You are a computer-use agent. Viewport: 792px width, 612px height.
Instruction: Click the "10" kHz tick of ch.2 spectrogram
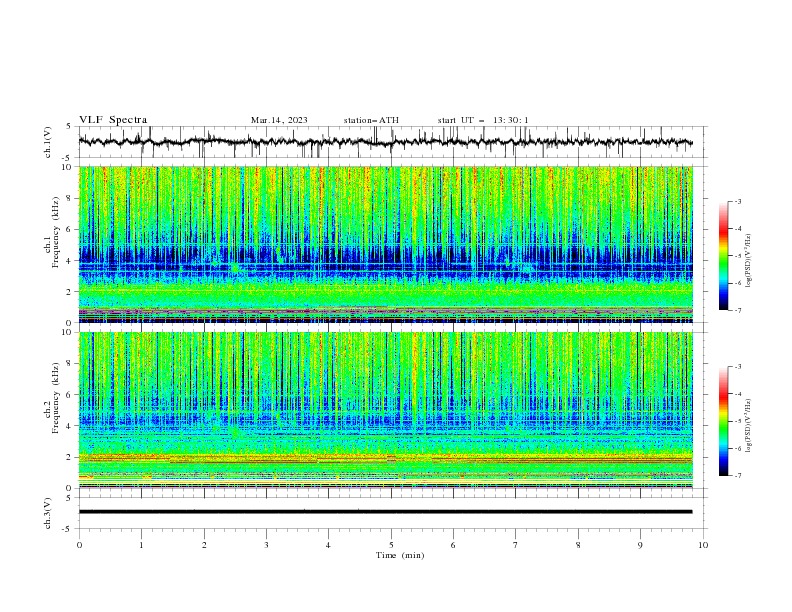pos(69,332)
